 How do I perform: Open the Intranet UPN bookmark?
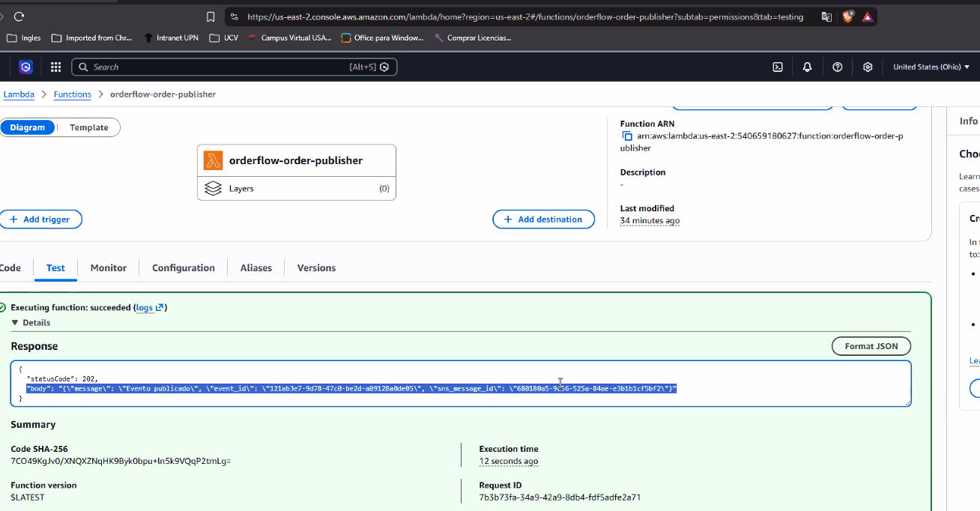click(x=171, y=37)
